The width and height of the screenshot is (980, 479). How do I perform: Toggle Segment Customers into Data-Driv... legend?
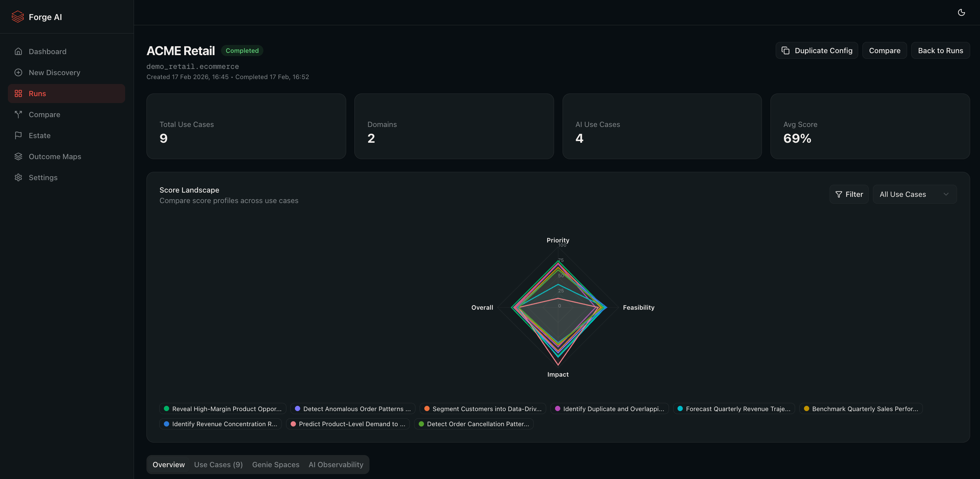click(483, 409)
